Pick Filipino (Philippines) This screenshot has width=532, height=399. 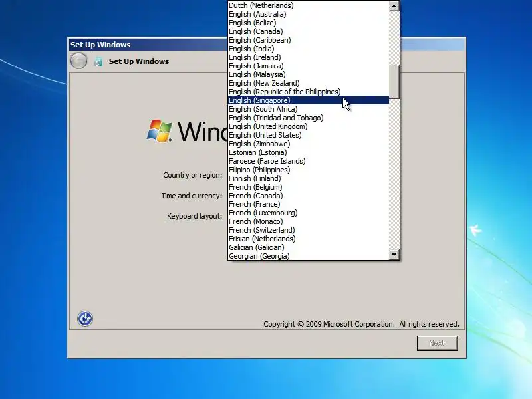(x=308, y=170)
